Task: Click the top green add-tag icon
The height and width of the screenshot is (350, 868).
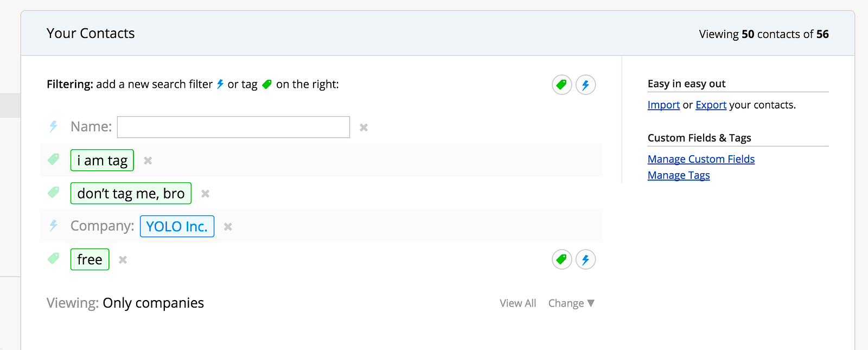Action: coord(562,85)
